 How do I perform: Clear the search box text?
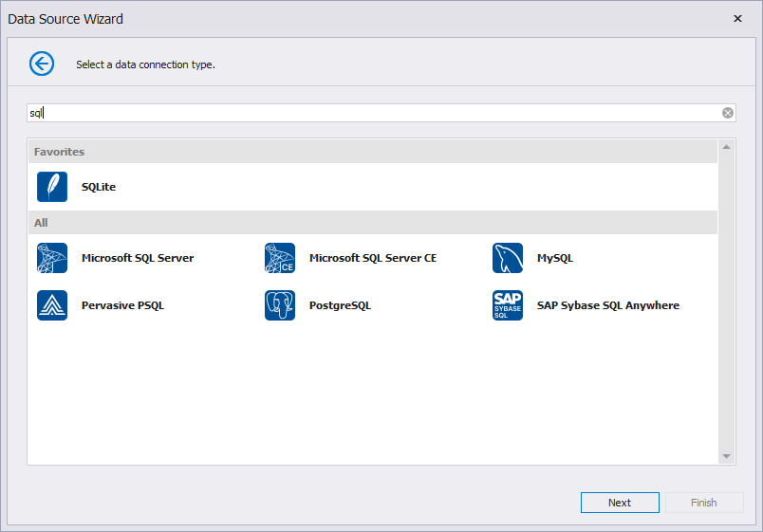pyautogui.click(x=728, y=113)
